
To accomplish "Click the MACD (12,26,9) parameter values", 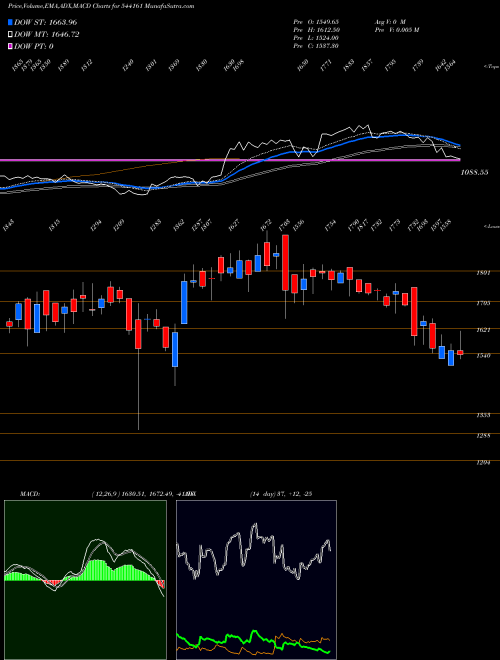I will pyautogui.click(x=143, y=494).
